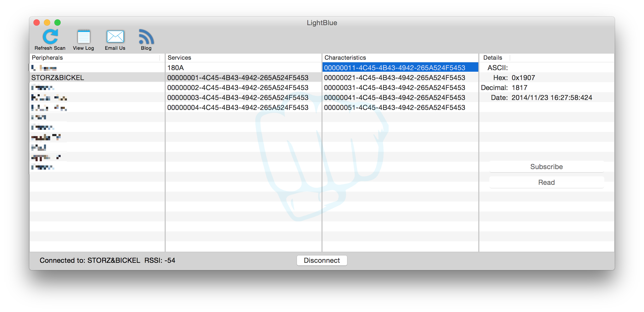Select the 180A service
644x312 pixels.
243,68
